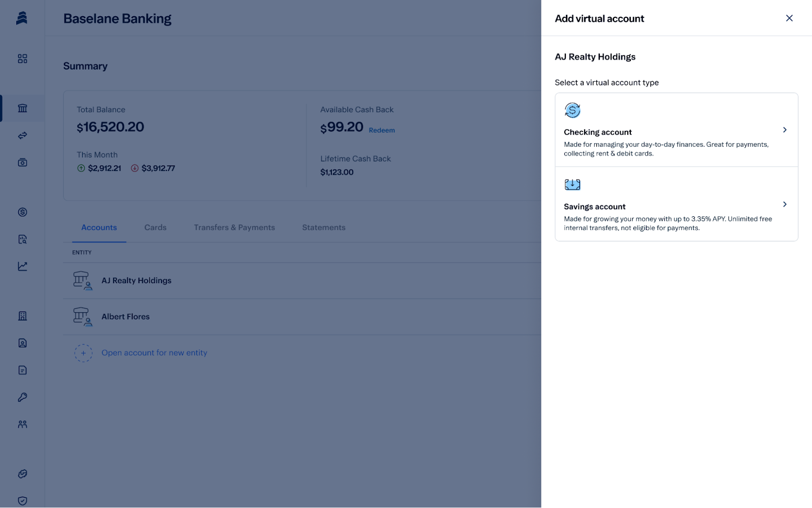812x508 pixels.
Task: Click the checking account dollar icon
Action: 572,110
